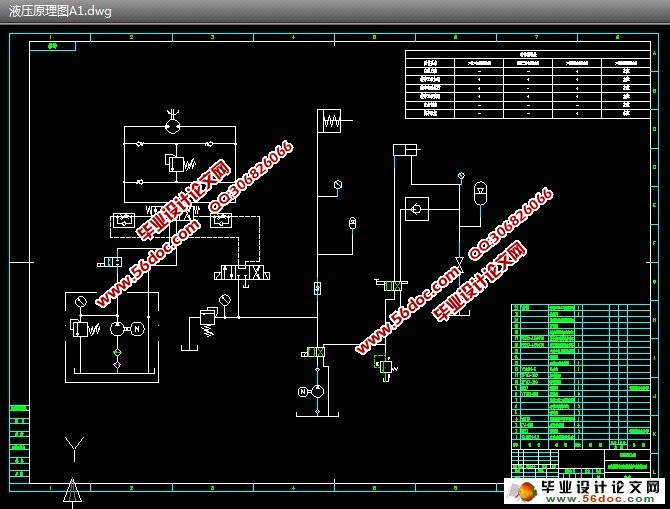Click the left counterbalance valve block
This screenshot has height=509, width=670.
126,219
